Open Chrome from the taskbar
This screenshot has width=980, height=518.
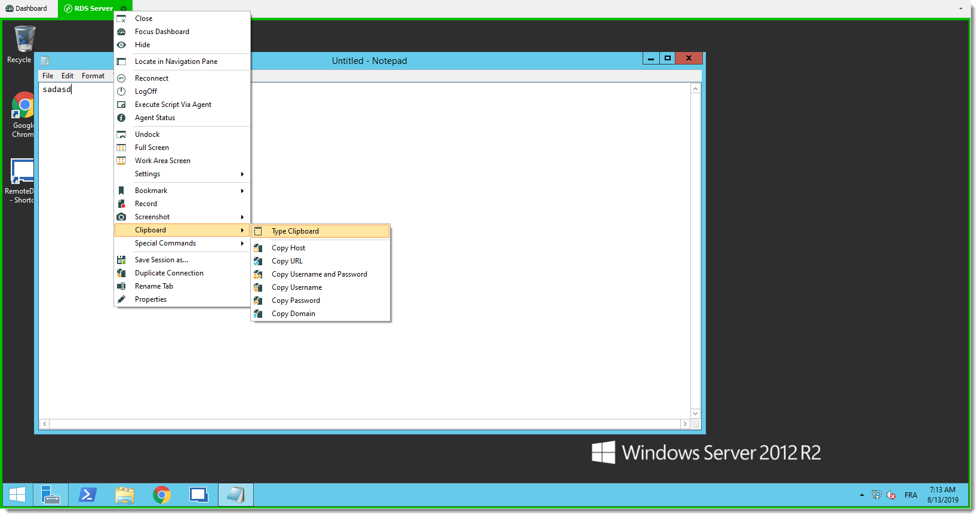[162, 495]
